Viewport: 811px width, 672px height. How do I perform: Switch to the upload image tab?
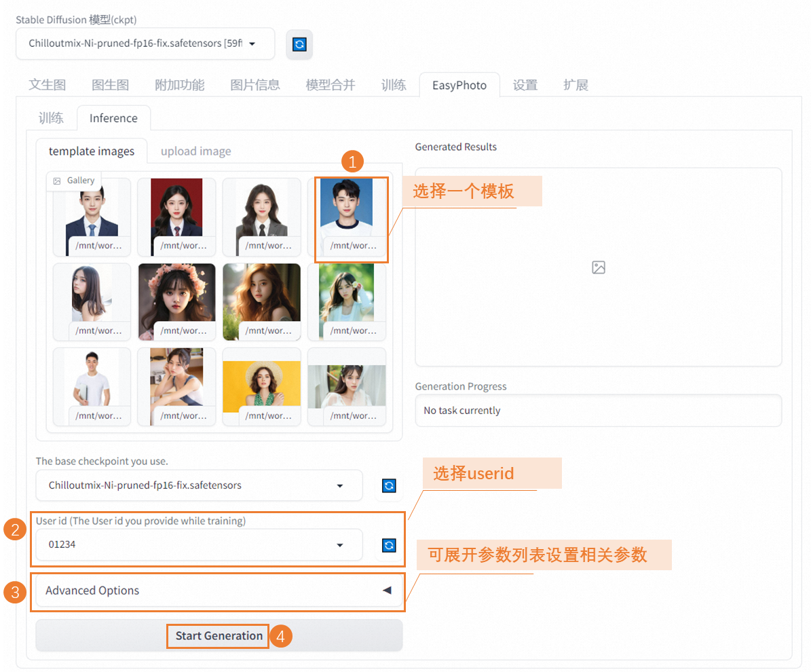(195, 151)
